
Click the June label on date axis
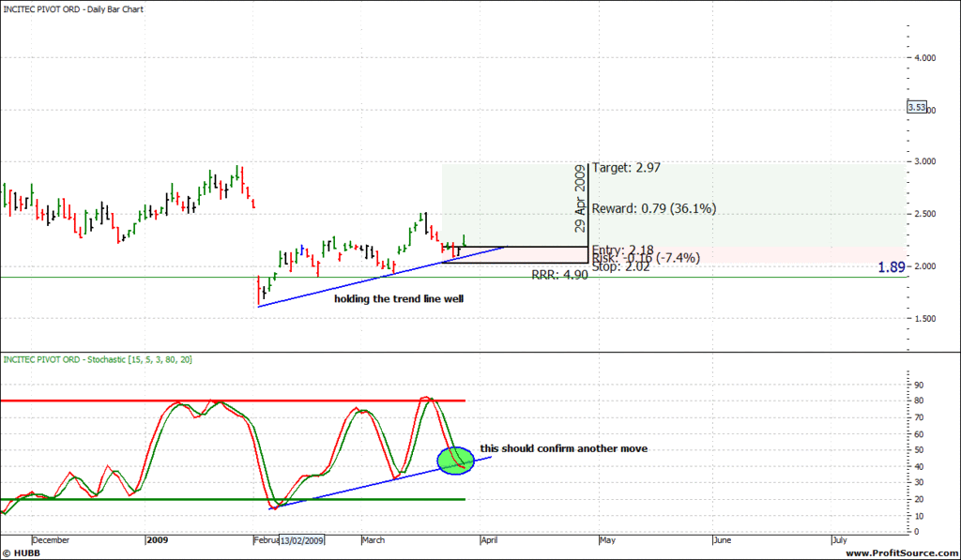(x=723, y=540)
